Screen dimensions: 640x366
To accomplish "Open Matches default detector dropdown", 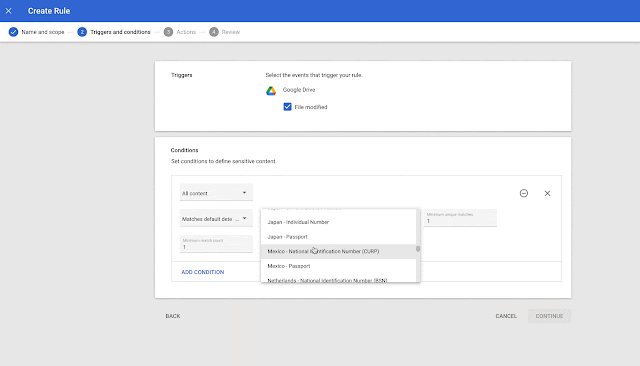I will [216, 219].
